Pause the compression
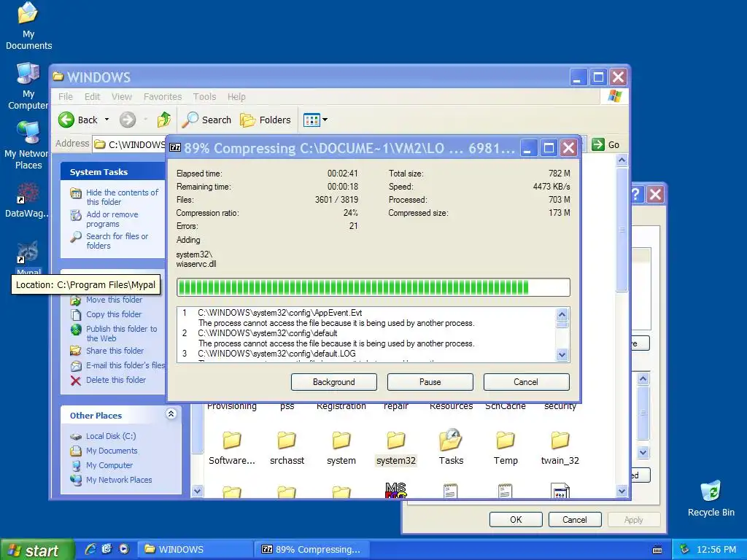Viewport: 747px width, 560px height. click(x=430, y=382)
